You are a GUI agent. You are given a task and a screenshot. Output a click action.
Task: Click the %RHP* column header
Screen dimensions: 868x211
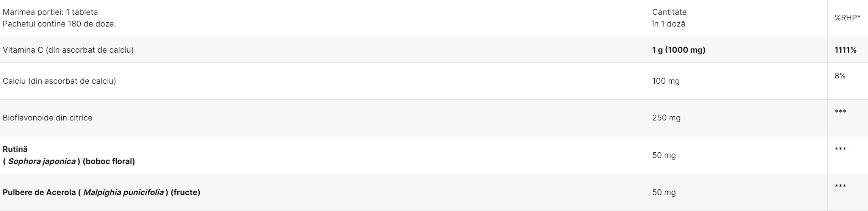pyautogui.click(x=846, y=18)
